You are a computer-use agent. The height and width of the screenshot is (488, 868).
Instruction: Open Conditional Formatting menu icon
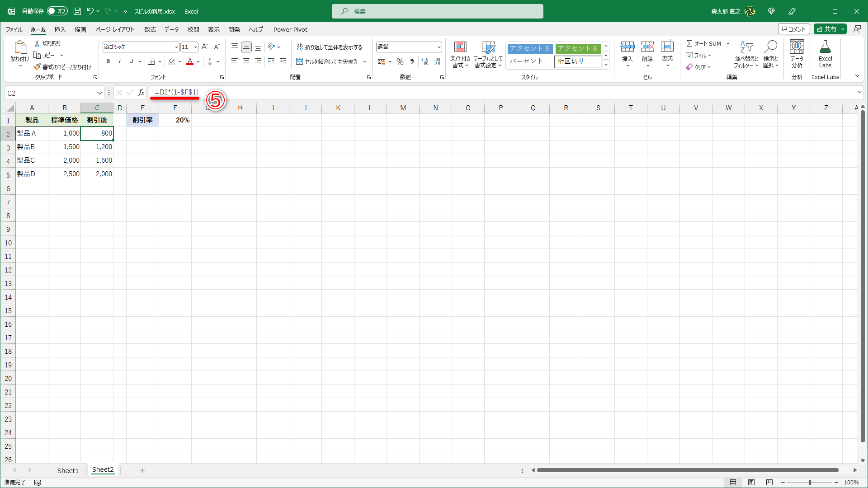pyautogui.click(x=460, y=47)
